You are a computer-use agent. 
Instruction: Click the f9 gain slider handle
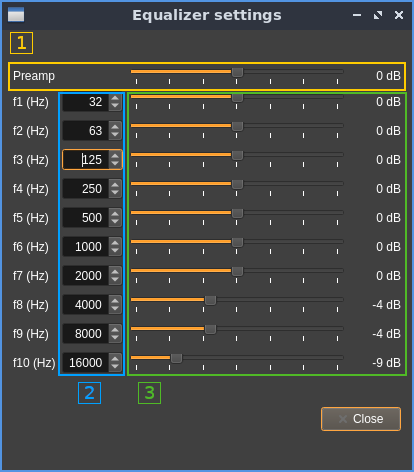210,330
